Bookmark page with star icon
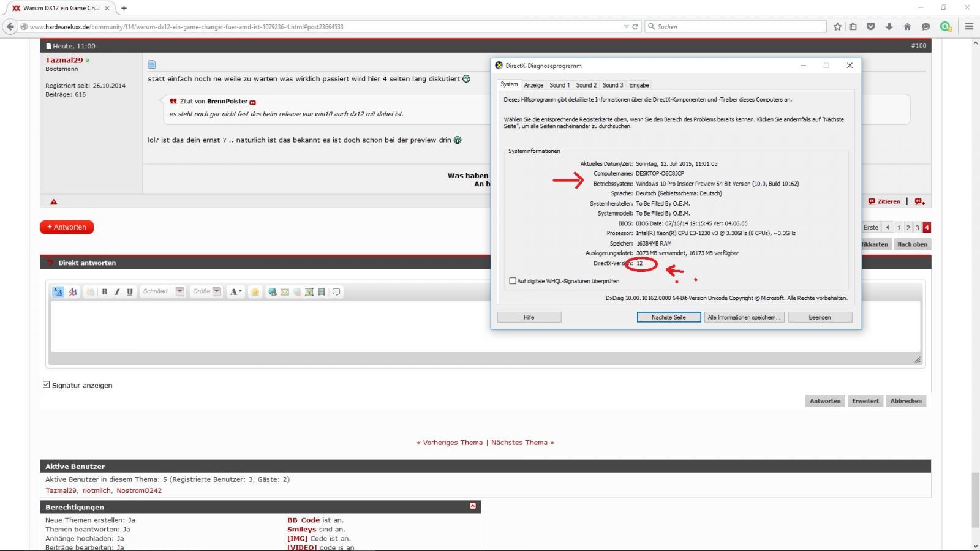Image resolution: width=980 pixels, height=551 pixels. pos(837,26)
